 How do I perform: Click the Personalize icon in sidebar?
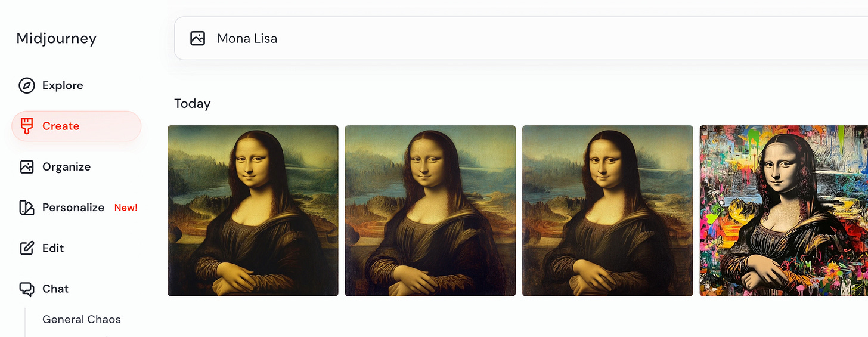[27, 208]
